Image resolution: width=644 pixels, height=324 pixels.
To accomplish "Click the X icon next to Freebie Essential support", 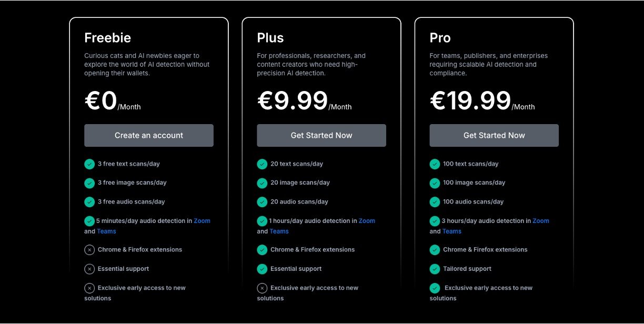I will tap(89, 269).
